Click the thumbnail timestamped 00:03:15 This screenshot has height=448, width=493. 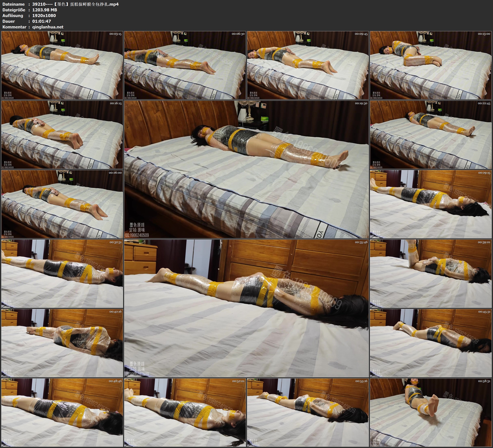(x=62, y=65)
